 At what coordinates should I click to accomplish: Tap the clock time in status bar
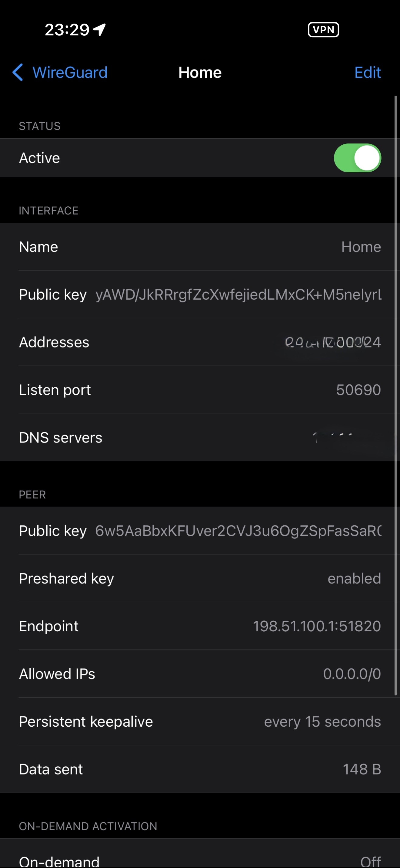click(67, 30)
